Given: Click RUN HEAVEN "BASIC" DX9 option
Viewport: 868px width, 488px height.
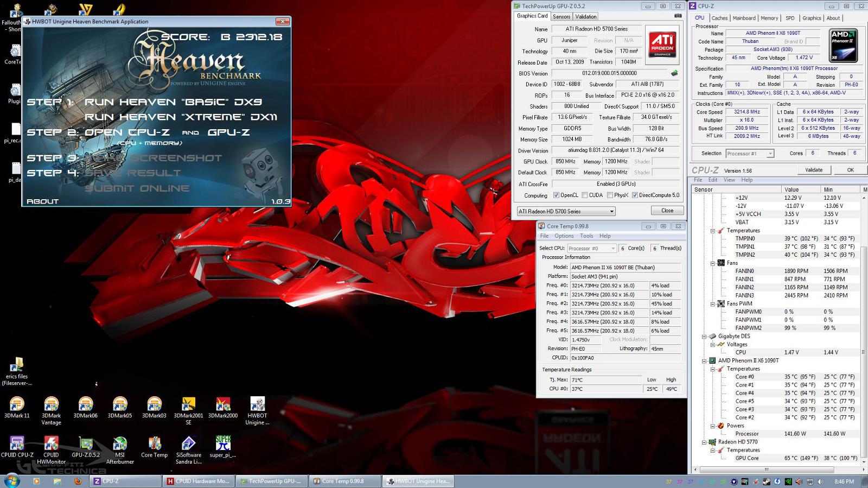Looking at the screenshot, I should coord(173,102).
